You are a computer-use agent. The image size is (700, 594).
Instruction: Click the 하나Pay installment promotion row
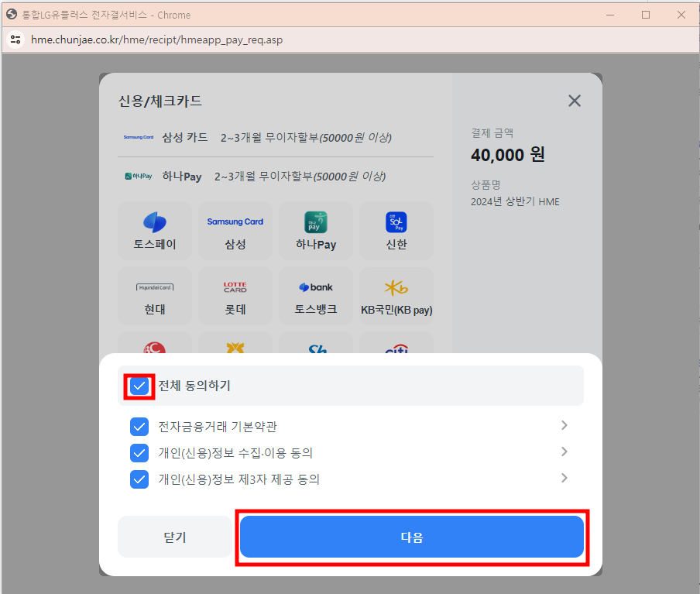tap(276, 177)
